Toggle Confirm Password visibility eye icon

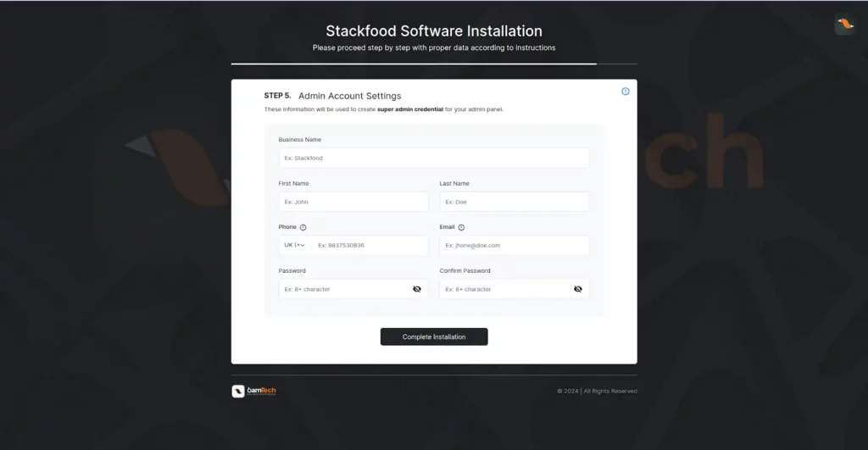[578, 289]
